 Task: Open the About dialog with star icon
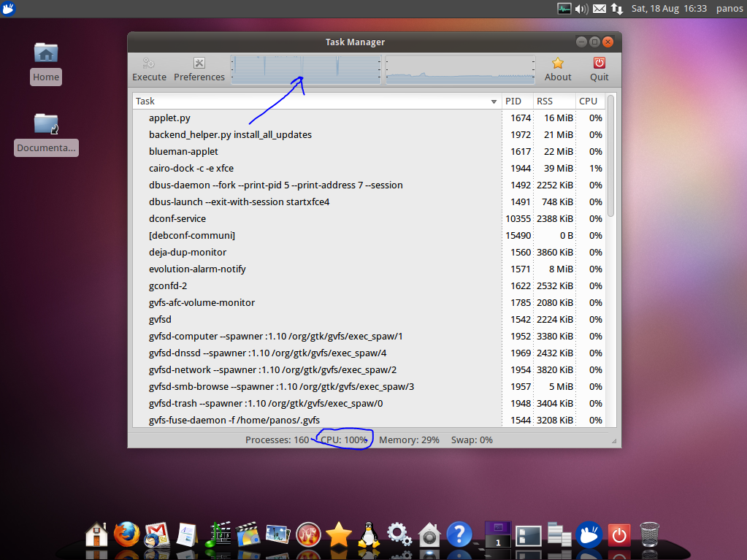[558, 69]
